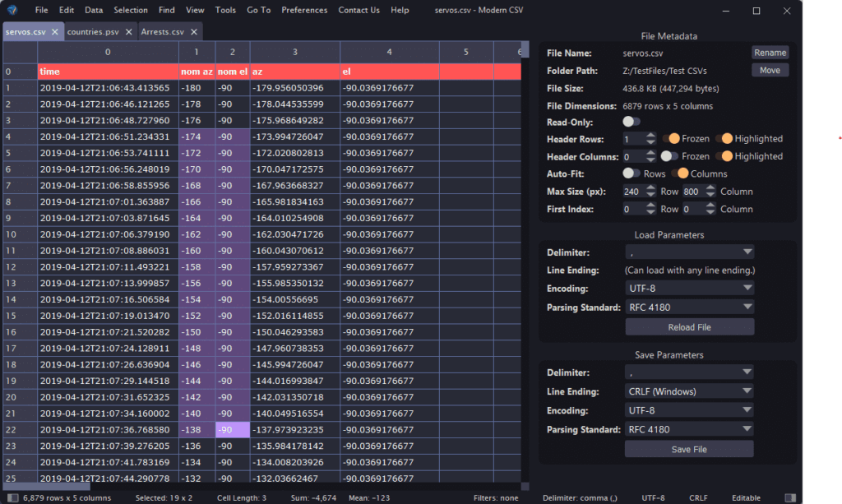The width and height of the screenshot is (842, 504).
Task: Open Load Parameters Parsing Standard dropdown
Action: [x=690, y=307]
